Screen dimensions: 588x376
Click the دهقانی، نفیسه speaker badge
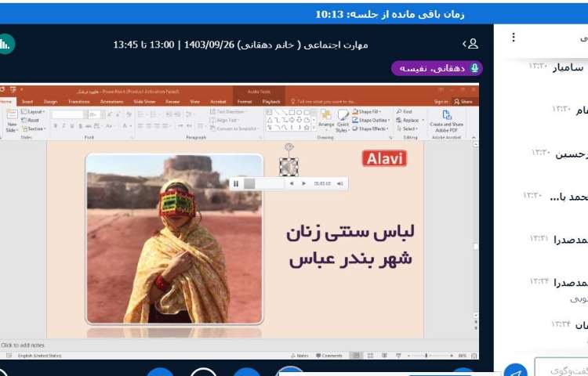(x=437, y=68)
